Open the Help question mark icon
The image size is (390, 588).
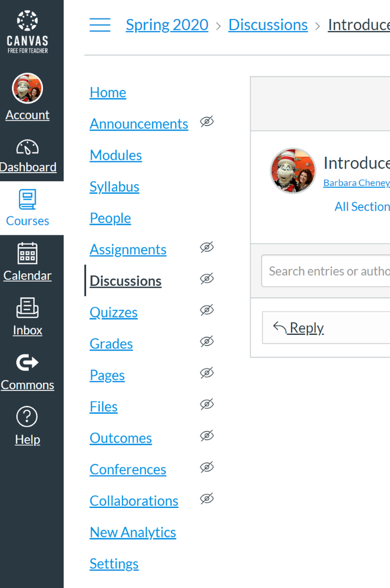point(27,417)
